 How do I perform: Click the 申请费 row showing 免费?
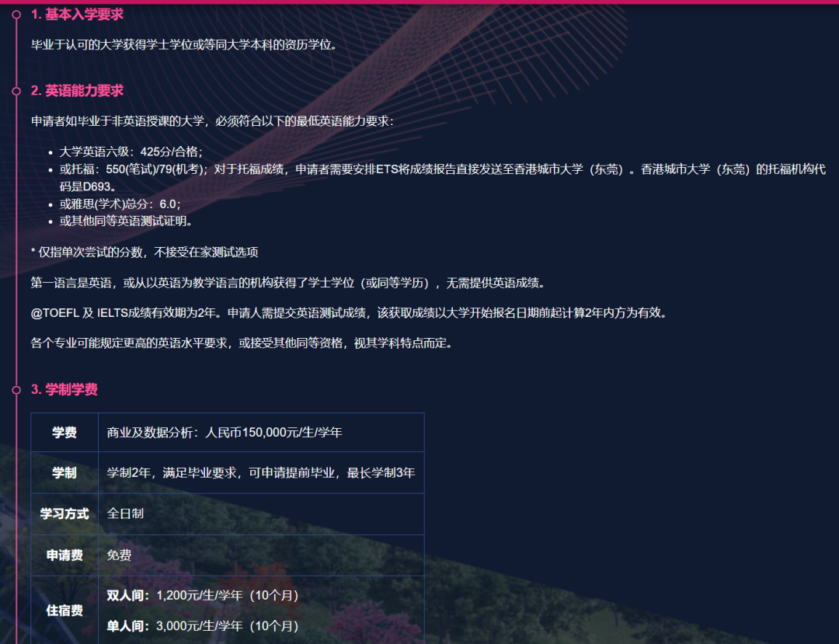63,555
